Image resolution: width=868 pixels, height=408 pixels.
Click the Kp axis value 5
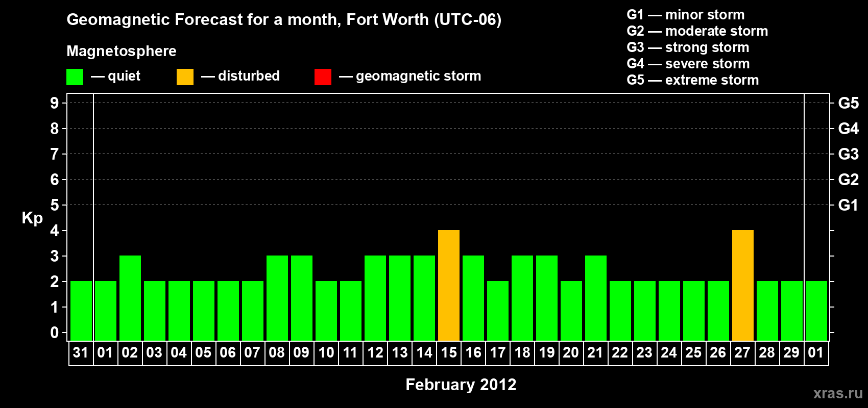tap(55, 205)
